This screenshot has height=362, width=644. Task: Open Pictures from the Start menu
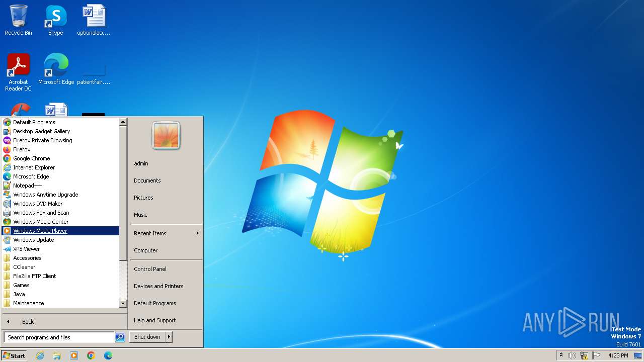(166, 198)
